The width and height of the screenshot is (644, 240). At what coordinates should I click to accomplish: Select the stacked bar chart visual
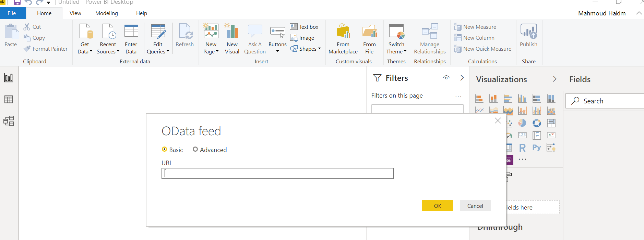(x=479, y=99)
